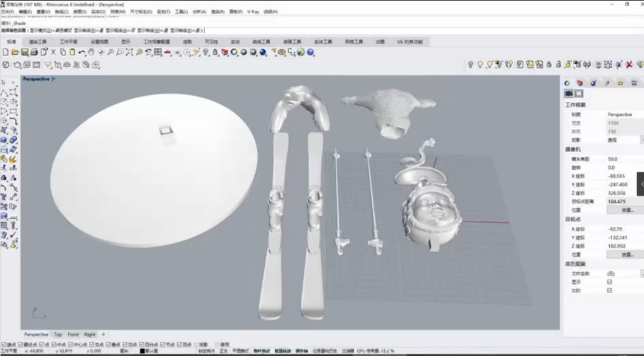Screen dimensions: 644x356
Task: Toggle the 端点 osnap checkbox
Action: coord(4,344)
